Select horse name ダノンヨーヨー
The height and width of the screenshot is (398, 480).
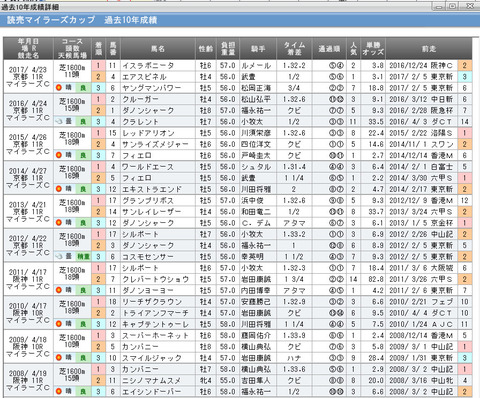(148, 290)
